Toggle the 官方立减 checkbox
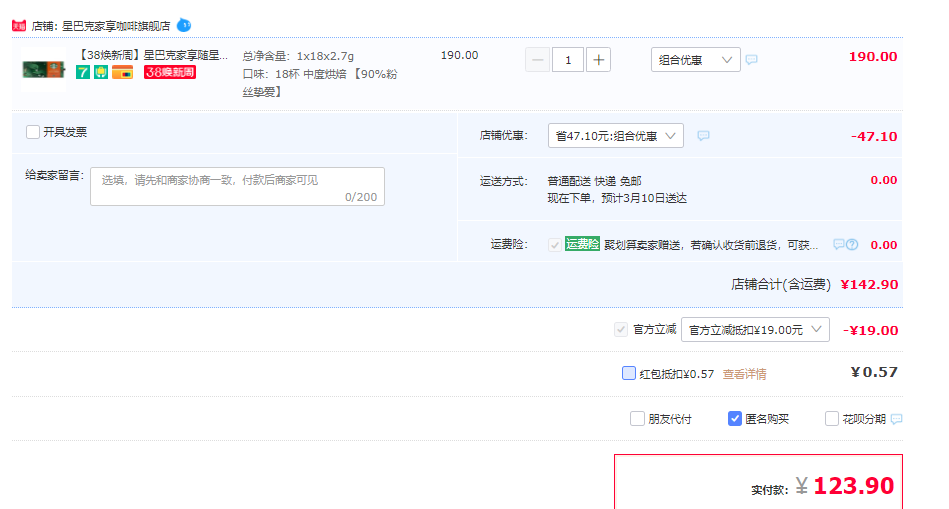949x509 pixels. pyautogui.click(x=620, y=330)
